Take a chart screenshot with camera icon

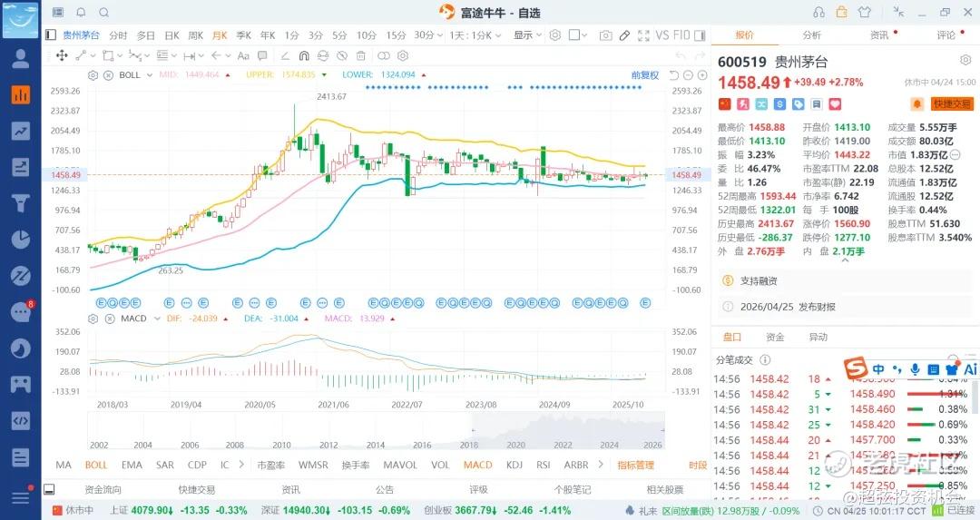(x=605, y=35)
